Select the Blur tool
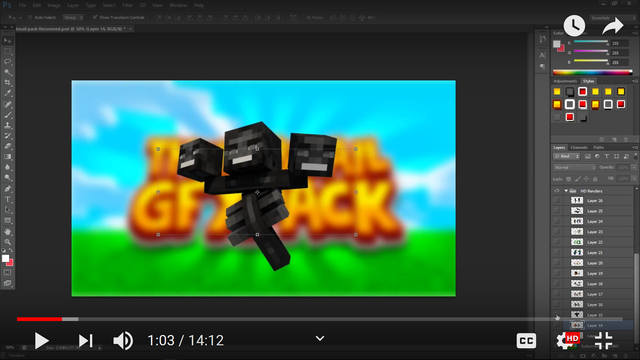This screenshot has width=640, height=360. point(7,167)
